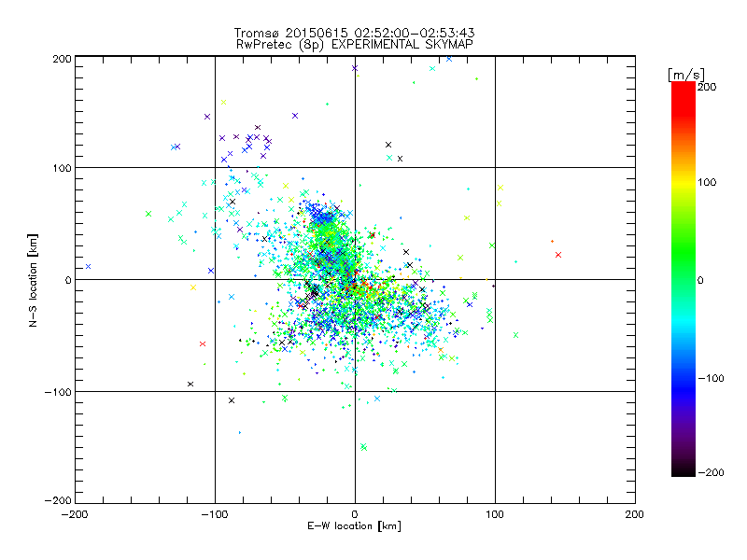Click the x-axis tick label '-200'
The image size is (747, 560).
tap(75, 514)
